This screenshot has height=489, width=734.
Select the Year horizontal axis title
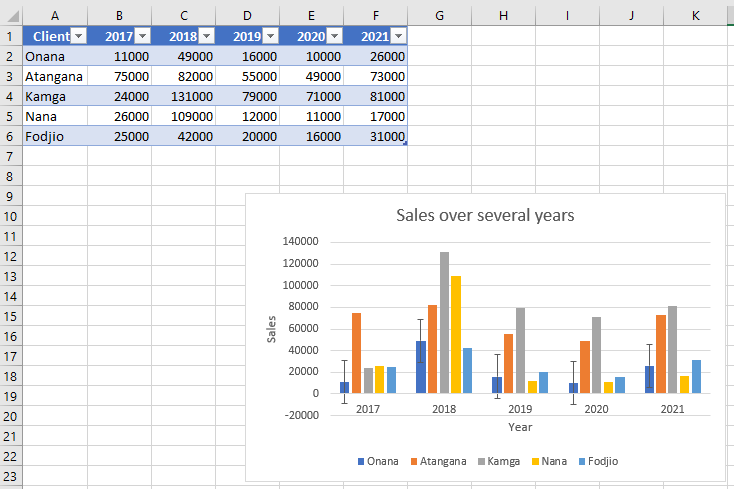click(x=520, y=427)
